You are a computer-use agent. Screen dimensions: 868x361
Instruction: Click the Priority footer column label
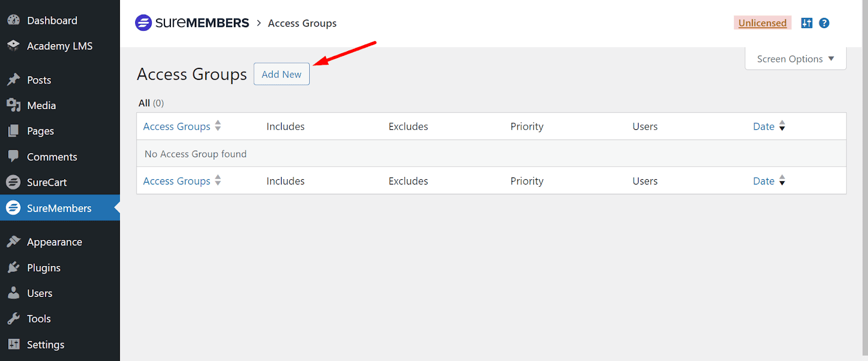click(527, 181)
